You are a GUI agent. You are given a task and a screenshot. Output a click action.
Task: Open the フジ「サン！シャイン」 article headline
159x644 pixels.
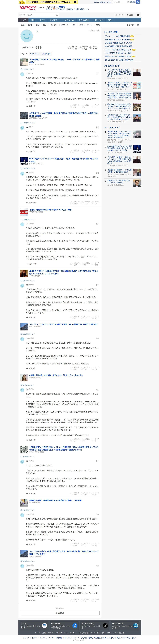tap(64, 325)
